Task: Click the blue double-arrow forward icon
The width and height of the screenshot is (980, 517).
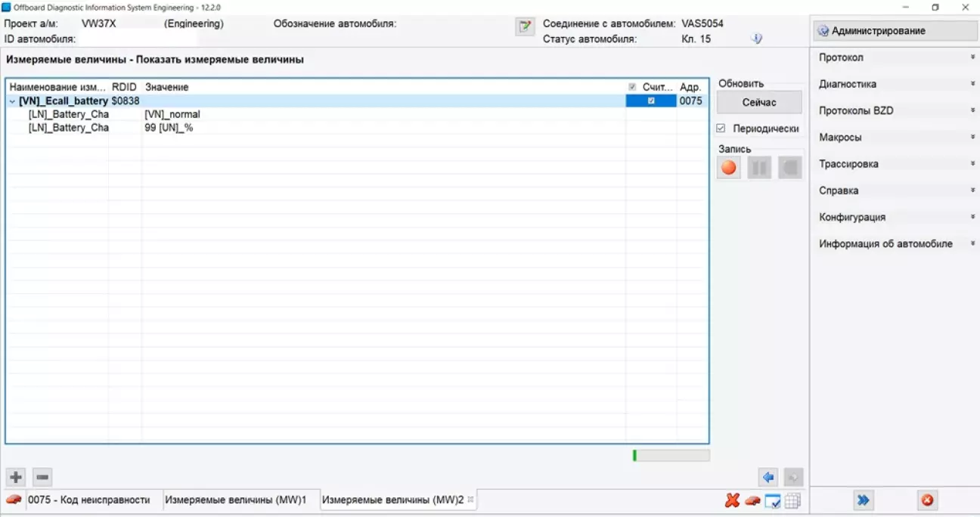Action: [x=863, y=500]
